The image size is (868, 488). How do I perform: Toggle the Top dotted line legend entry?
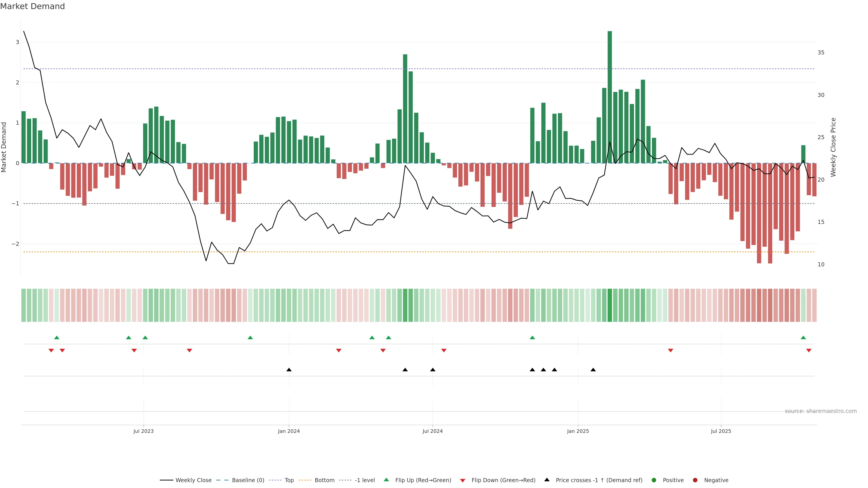289,480
